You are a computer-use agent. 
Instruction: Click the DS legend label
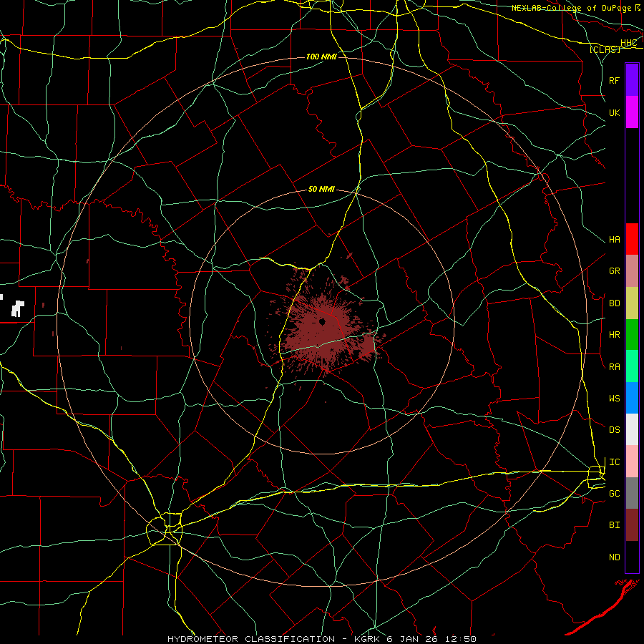point(615,430)
